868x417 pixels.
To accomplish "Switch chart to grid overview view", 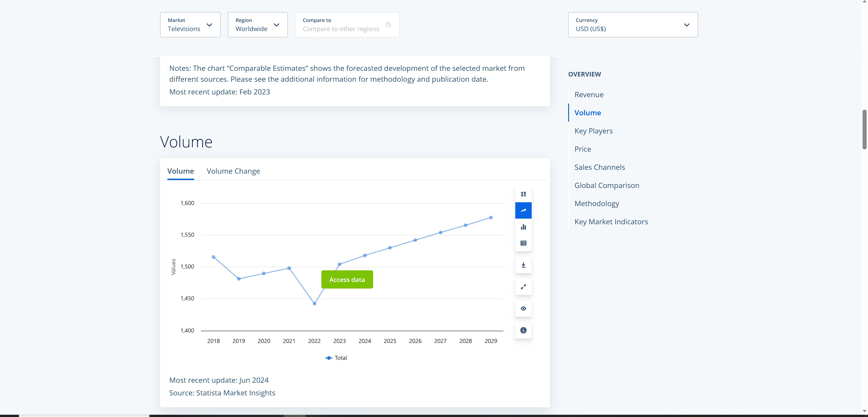I will tap(523, 194).
